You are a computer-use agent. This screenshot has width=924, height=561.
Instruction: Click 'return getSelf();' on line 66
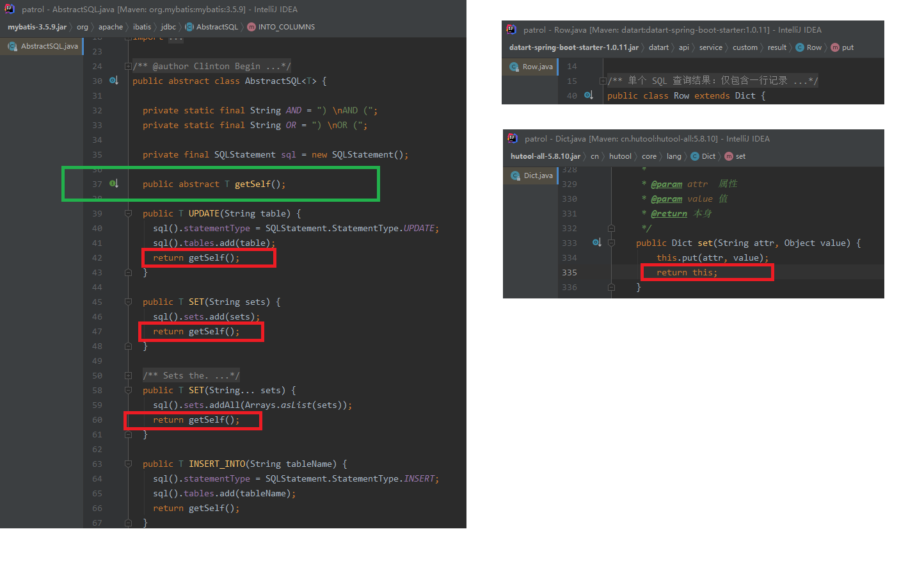(196, 508)
